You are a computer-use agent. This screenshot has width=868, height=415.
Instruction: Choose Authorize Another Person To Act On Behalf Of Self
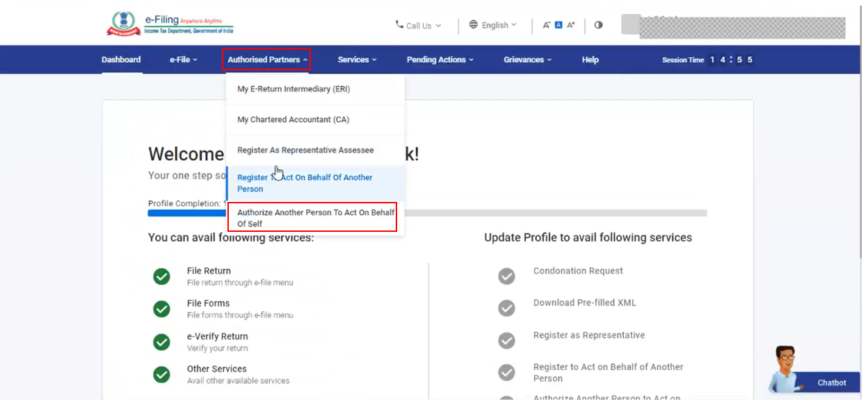315,218
